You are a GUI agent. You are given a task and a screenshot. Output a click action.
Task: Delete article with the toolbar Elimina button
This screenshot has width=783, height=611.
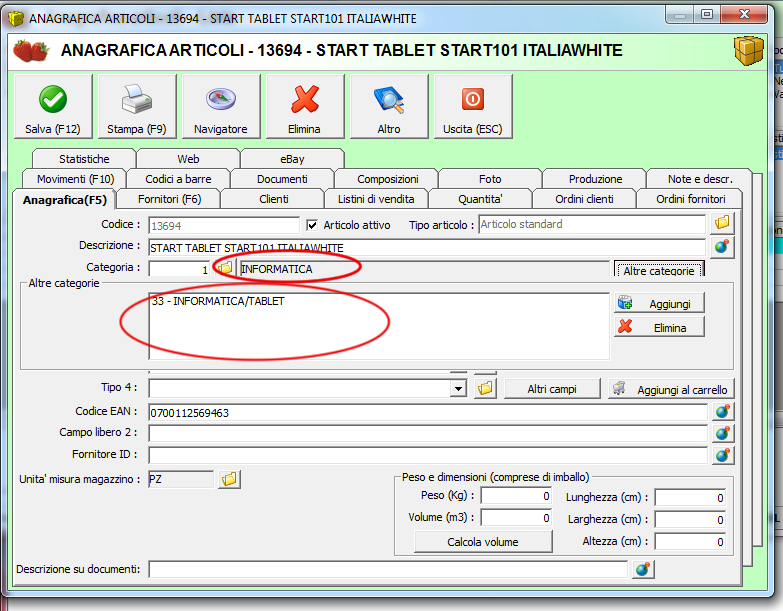[305, 106]
